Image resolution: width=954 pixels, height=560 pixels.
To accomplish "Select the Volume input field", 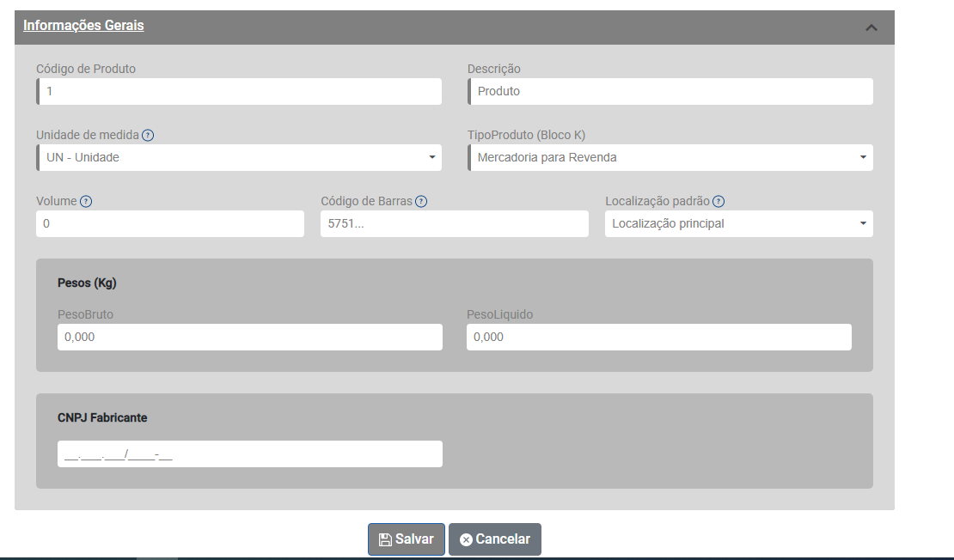I will click(170, 224).
